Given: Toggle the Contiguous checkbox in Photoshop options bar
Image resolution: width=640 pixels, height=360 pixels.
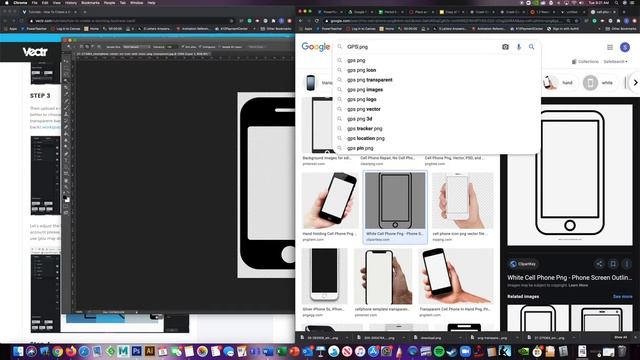Looking at the screenshot, I should point(208,47).
